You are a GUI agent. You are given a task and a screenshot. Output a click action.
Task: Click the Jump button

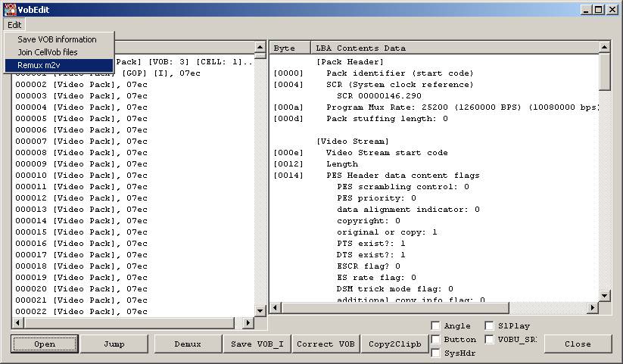click(x=114, y=344)
